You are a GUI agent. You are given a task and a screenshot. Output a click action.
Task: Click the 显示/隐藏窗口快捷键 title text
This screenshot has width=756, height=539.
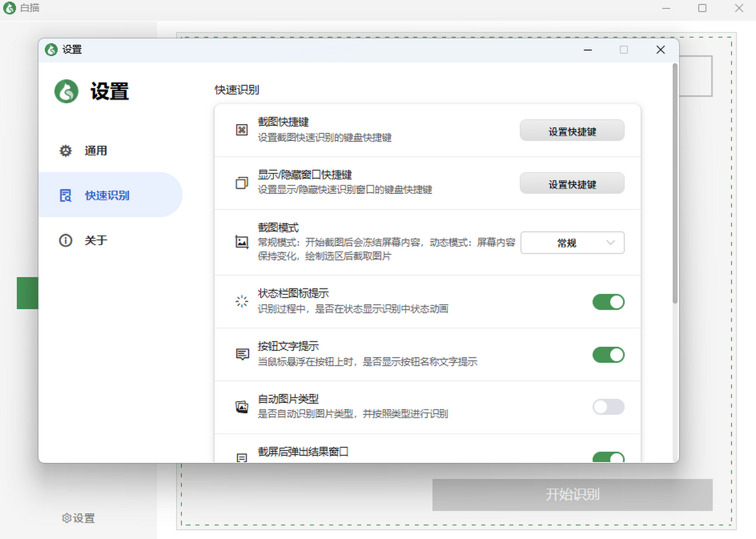pos(305,175)
